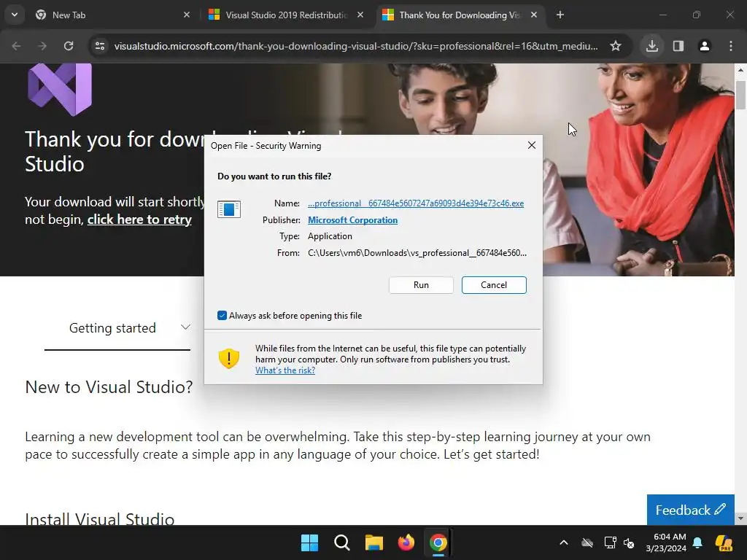
Task: Open Windows Search from taskbar
Action: tap(341, 542)
